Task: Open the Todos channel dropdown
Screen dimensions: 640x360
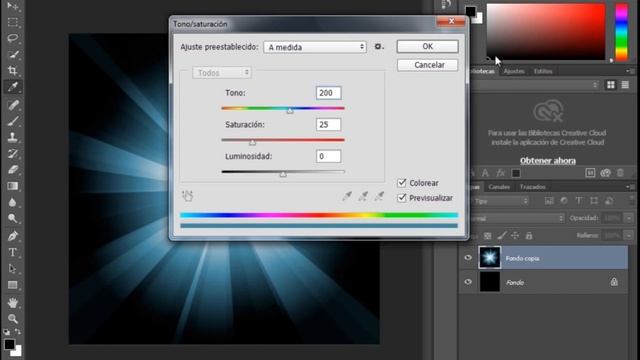Action: [x=222, y=73]
